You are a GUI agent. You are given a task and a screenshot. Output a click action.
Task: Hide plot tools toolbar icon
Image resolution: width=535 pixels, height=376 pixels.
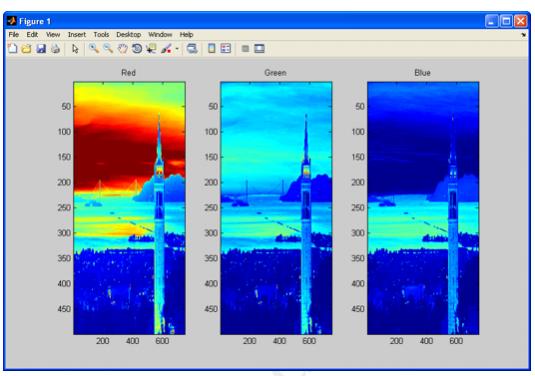coord(245,49)
